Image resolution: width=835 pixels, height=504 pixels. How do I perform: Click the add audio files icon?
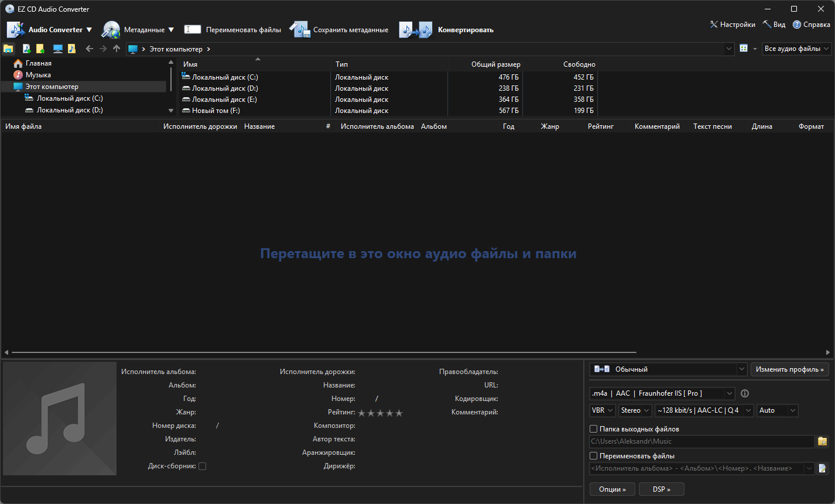point(26,49)
